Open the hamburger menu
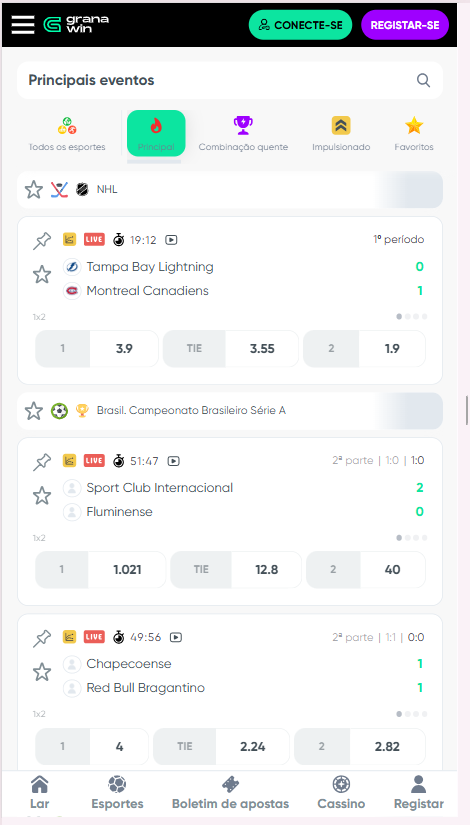The height and width of the screenshot is (825, 470). pos(23,24)
